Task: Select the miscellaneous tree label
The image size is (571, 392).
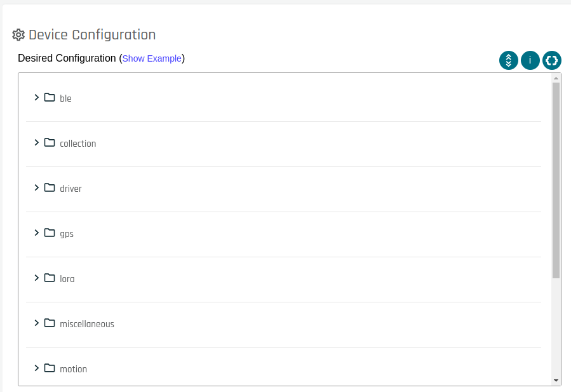Action: point(87,324)
